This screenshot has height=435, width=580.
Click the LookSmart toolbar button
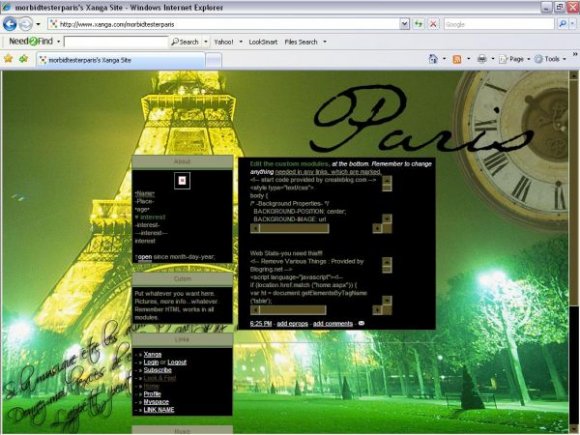pos(263,42)
